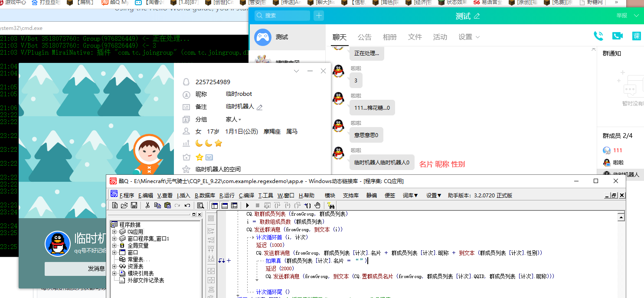Open the T.工具 menu

pyautogui.click(x=266, y=195)
